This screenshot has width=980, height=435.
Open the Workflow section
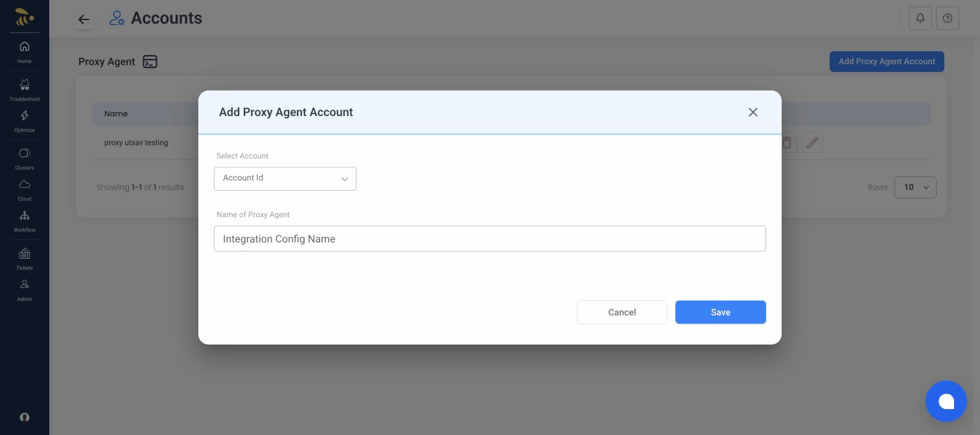click(24, 220)
